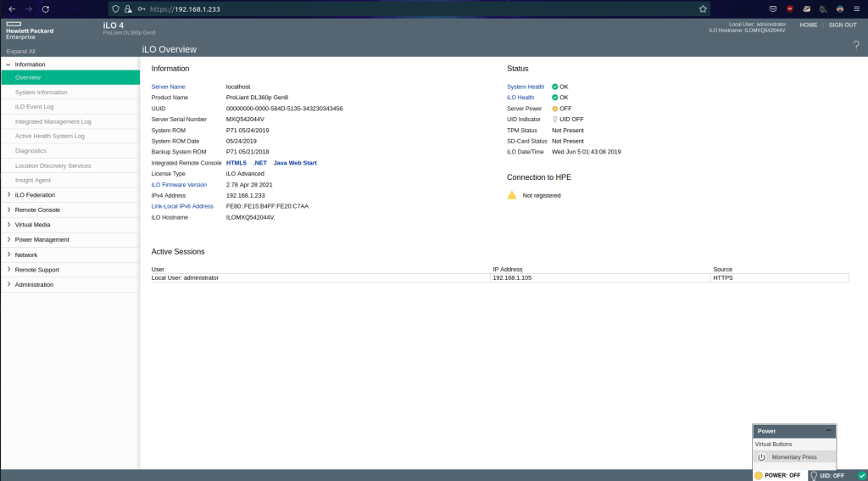Open the Pocket save icon

[x=773, y=8]
